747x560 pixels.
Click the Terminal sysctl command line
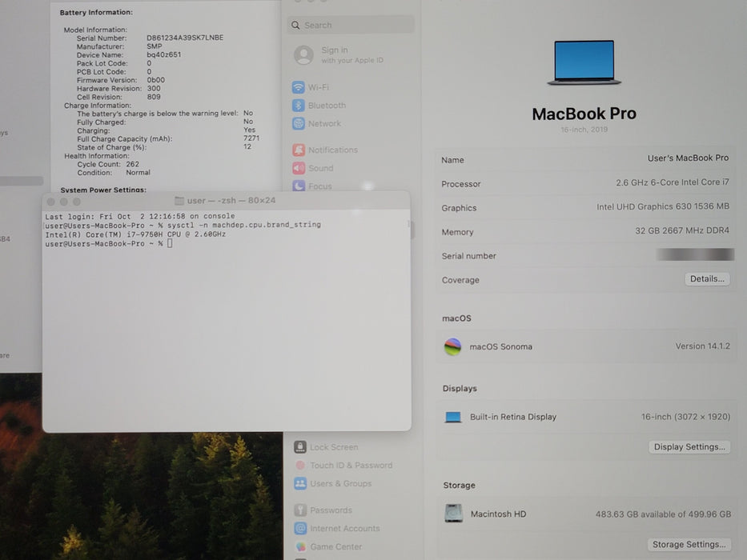pyautogui.click(x=183, y=226)
